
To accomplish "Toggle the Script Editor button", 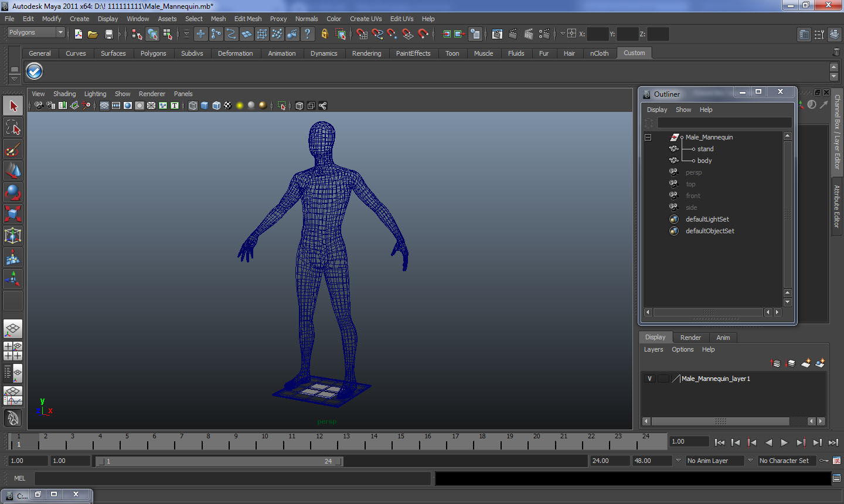I will tap(836, 478).
